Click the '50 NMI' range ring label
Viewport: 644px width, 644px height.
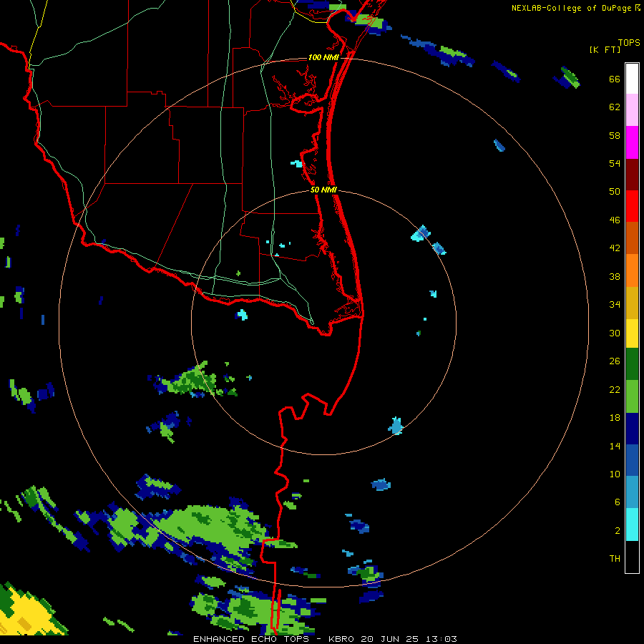(x=323, y=190)
